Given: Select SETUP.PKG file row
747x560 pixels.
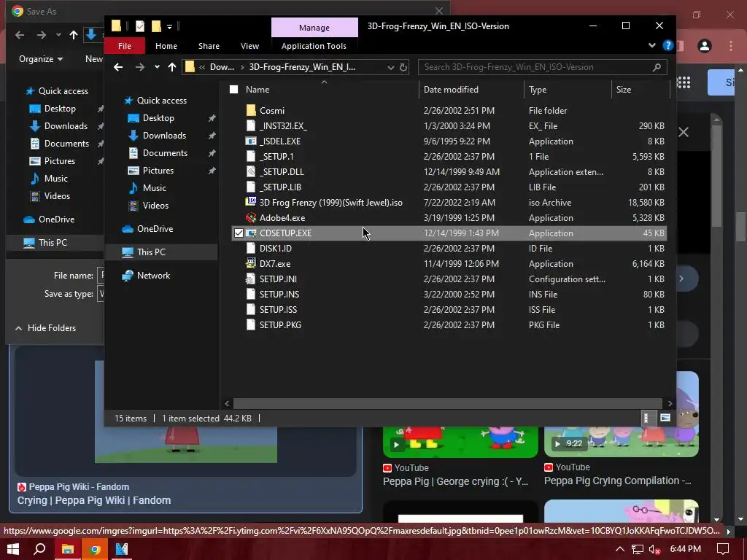Looking at the screenshot, I should 449,324.
